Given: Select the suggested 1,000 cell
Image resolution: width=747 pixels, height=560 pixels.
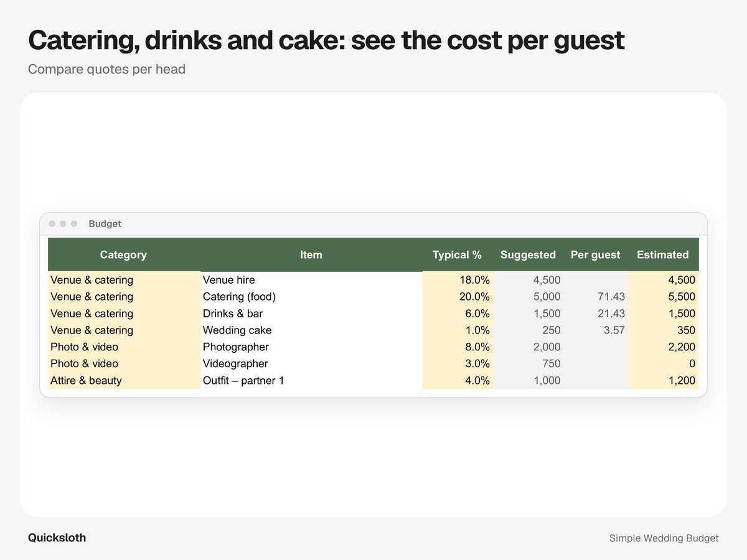Looking at the screenshot, I should pyautogui.click(x=528, y=381).
